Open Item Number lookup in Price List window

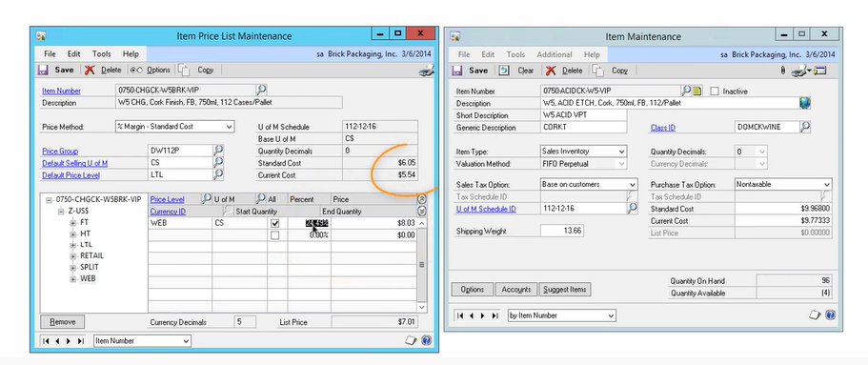(261, 90)
